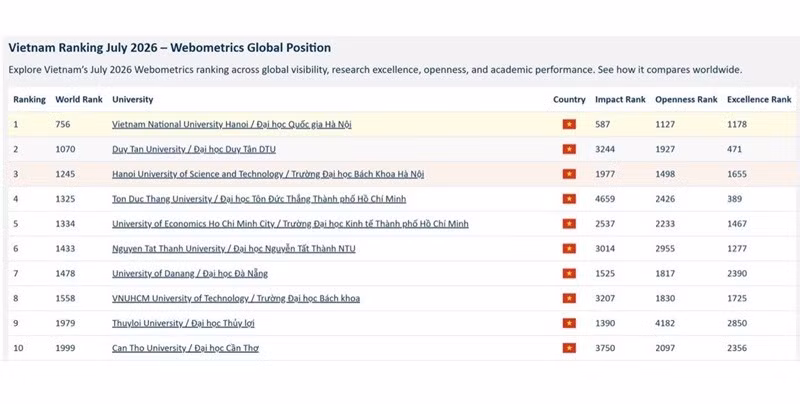Open Vietnam National University Hanoi link

tap(232, 124)
